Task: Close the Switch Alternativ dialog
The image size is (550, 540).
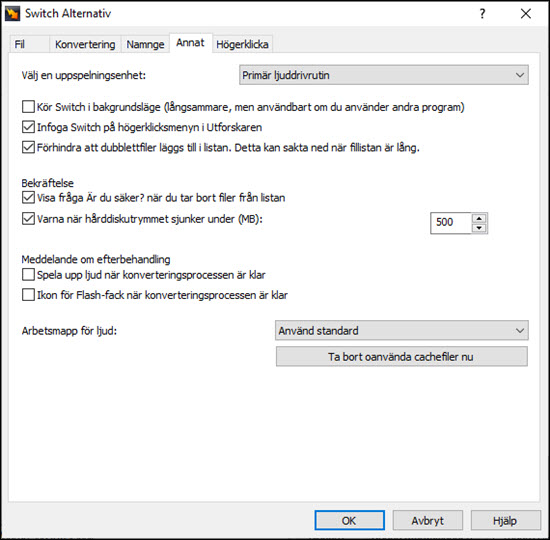Action: pos(525,14)
